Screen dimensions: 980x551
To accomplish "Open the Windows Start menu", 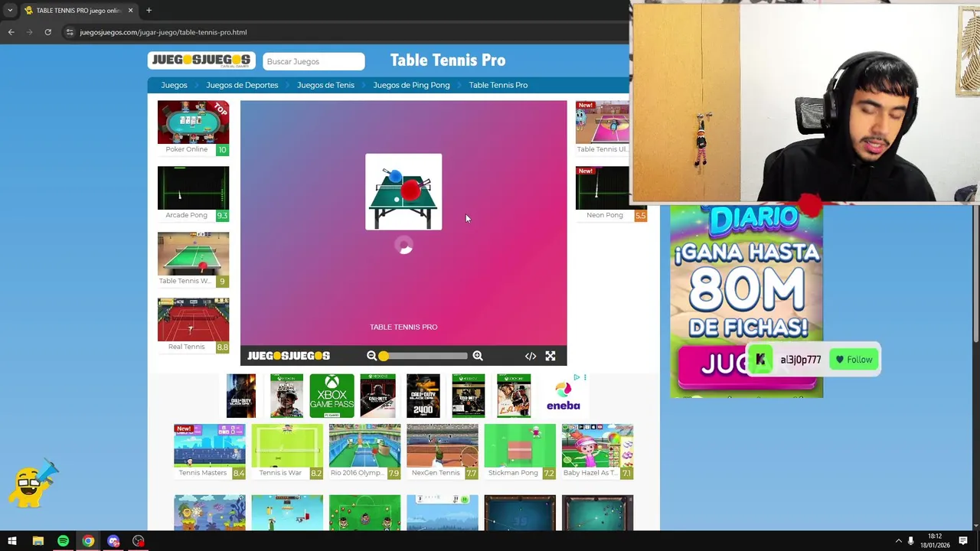I will [12, 541].
